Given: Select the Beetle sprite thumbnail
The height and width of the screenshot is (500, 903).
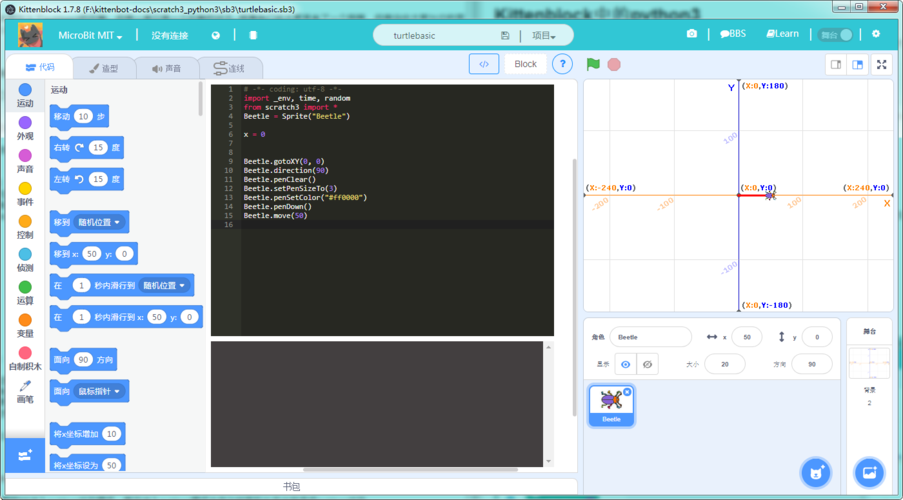Looking at the screenshot, I should click(x=611, y=404).
